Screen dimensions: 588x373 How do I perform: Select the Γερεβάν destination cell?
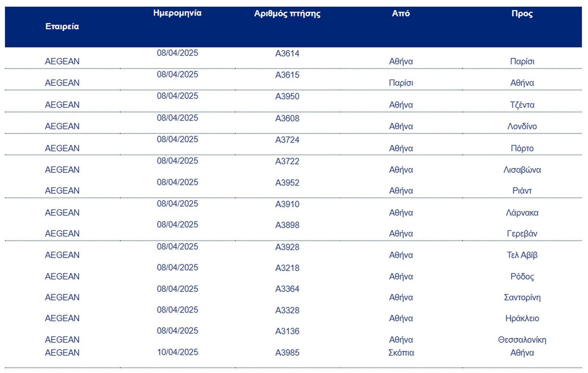(x=522, y=234)
